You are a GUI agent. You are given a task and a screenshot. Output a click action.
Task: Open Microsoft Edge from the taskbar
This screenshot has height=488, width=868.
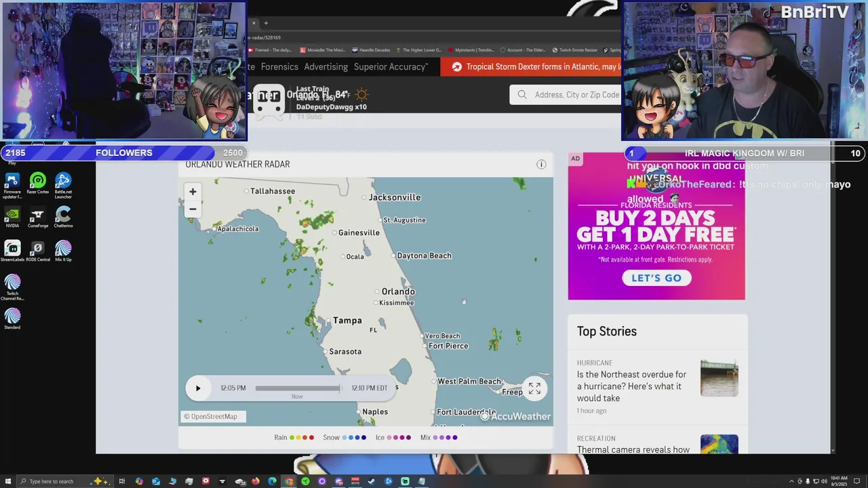[272, 481]
